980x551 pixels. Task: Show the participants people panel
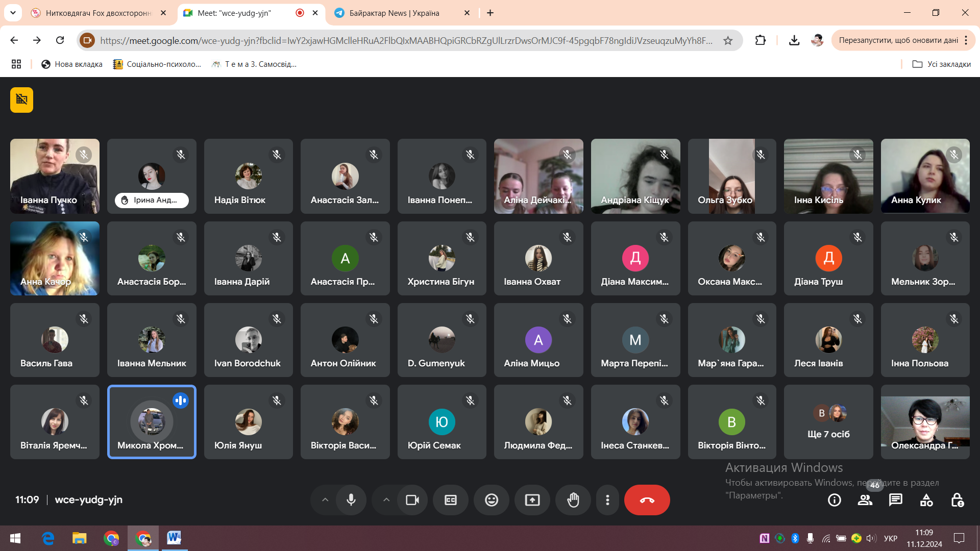coord(865,500)
